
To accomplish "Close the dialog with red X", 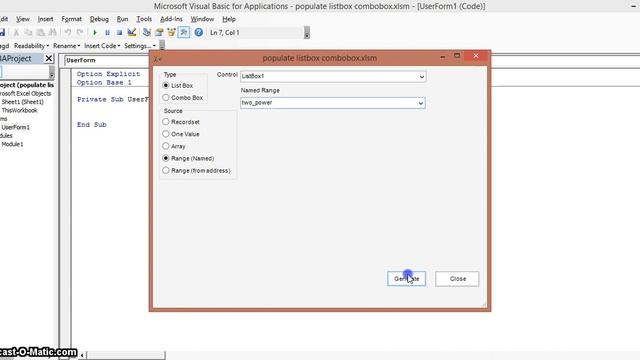I will 476,56.
